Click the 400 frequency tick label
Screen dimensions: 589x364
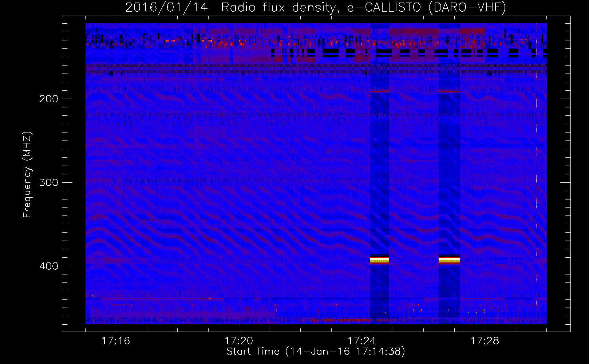[x=49, y=266]
